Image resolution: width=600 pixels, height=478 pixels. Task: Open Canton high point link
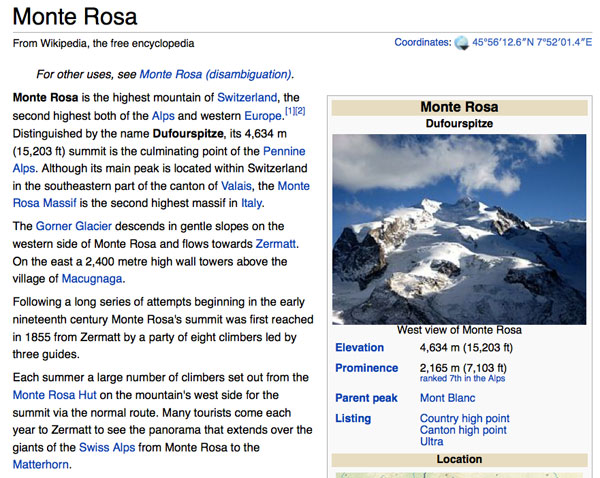[x=463, y=430]
